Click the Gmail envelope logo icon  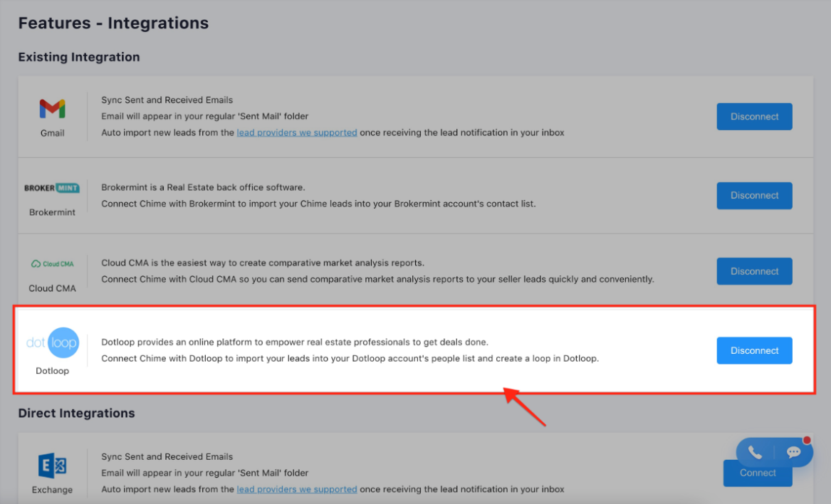pos(52,109)
